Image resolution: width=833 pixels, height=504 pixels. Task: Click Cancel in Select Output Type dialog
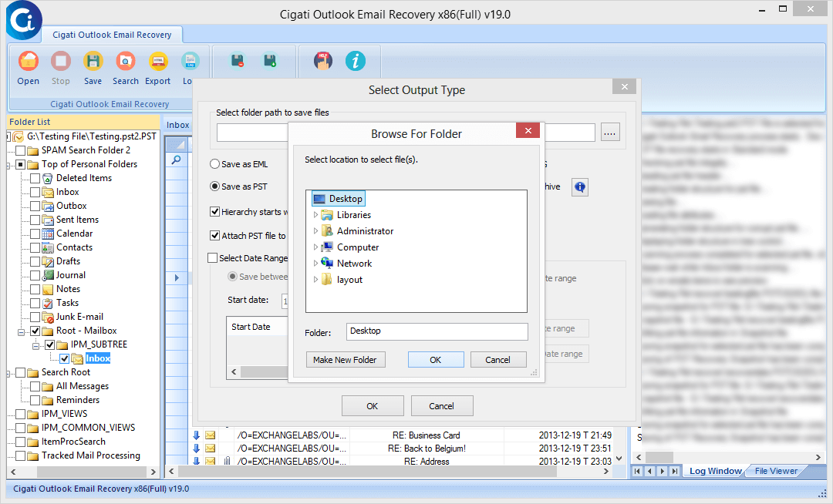[x=441, y=406]
